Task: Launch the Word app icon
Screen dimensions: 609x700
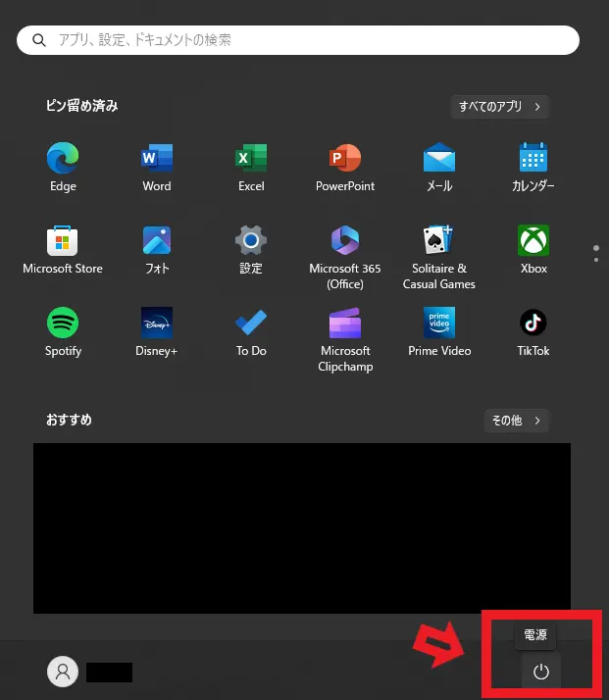Action: pos(157,158)
